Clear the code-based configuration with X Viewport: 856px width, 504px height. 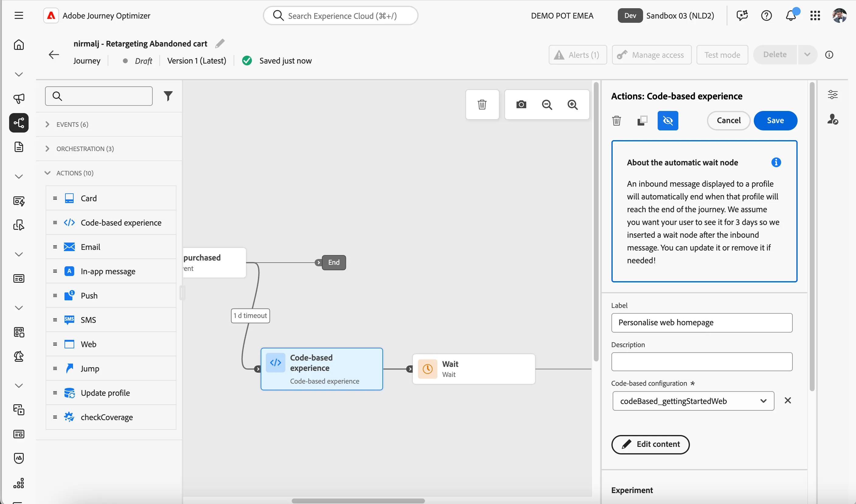[x=788, y=400]
